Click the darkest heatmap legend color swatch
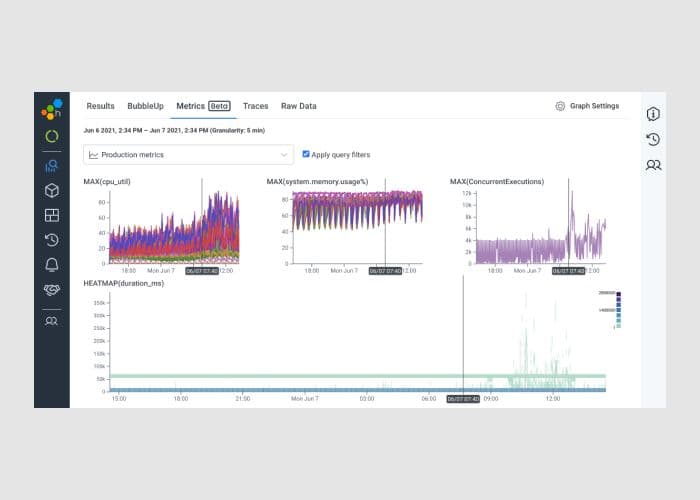 618,293
